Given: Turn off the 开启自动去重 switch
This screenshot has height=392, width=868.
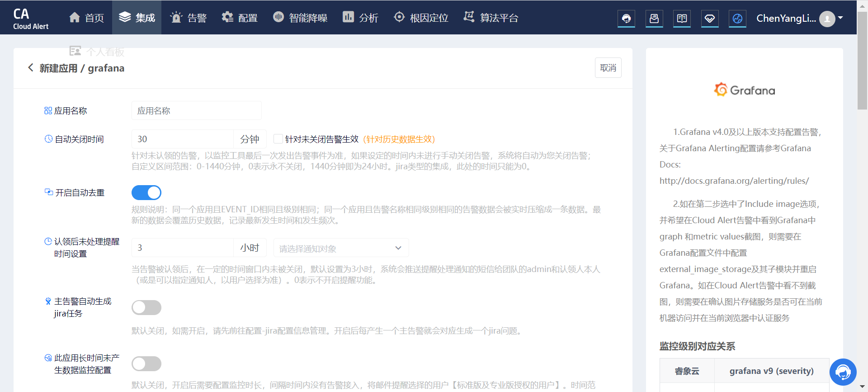Looking at the screenshot, I should [146, 193].
